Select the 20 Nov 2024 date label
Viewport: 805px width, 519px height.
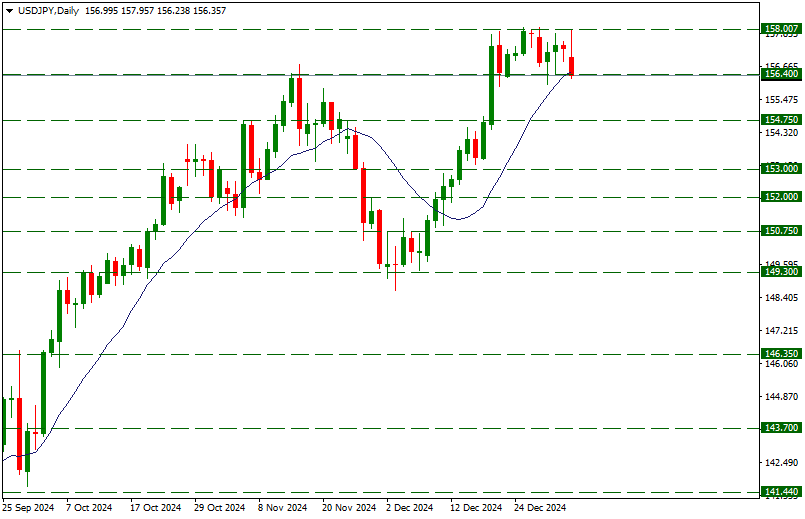(349, 508)
